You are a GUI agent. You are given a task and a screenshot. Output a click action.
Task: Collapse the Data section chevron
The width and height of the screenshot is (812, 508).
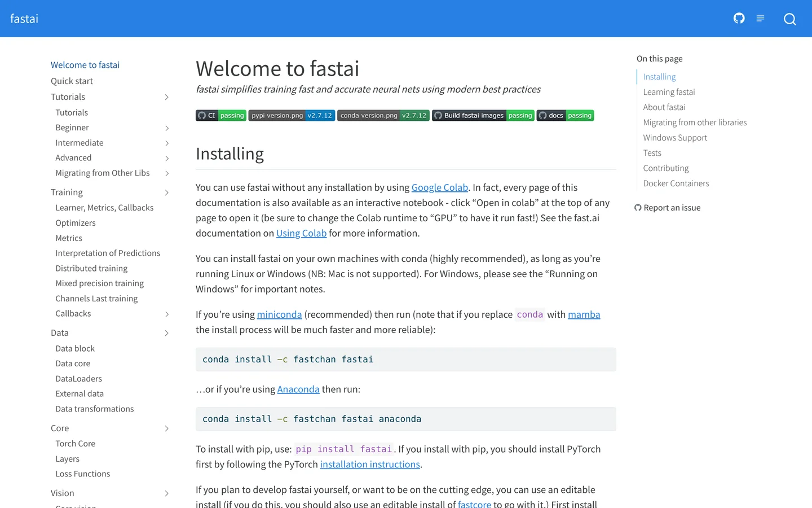167,333
